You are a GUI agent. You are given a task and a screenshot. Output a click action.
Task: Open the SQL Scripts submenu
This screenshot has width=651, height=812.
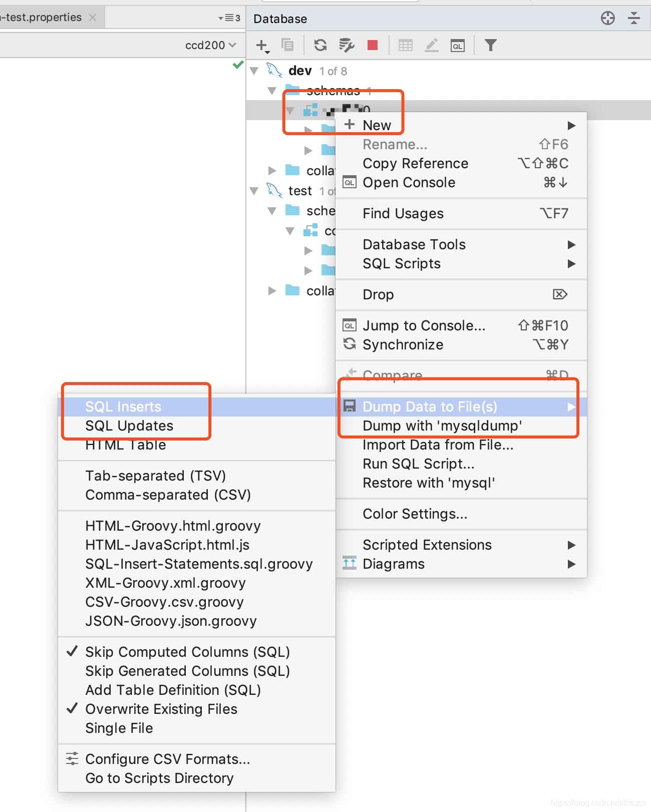[x=461, y=263]
